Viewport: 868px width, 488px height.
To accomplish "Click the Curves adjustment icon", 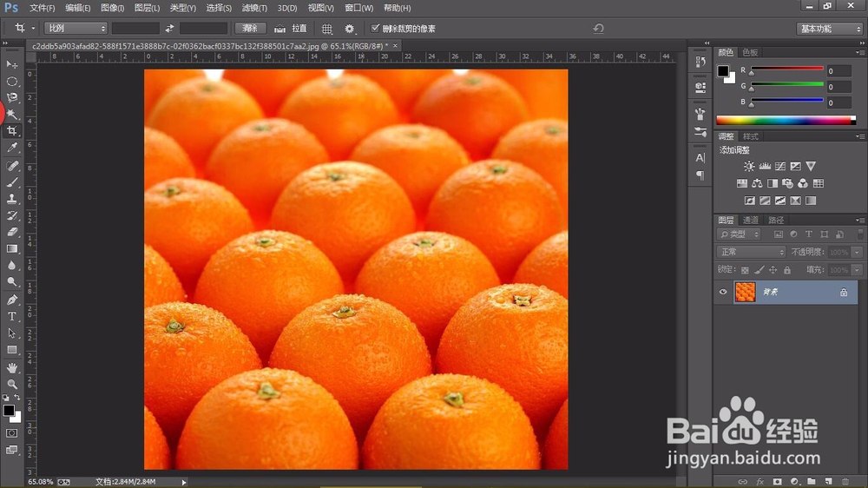I will pyautogui.click(x=780, y=166).
